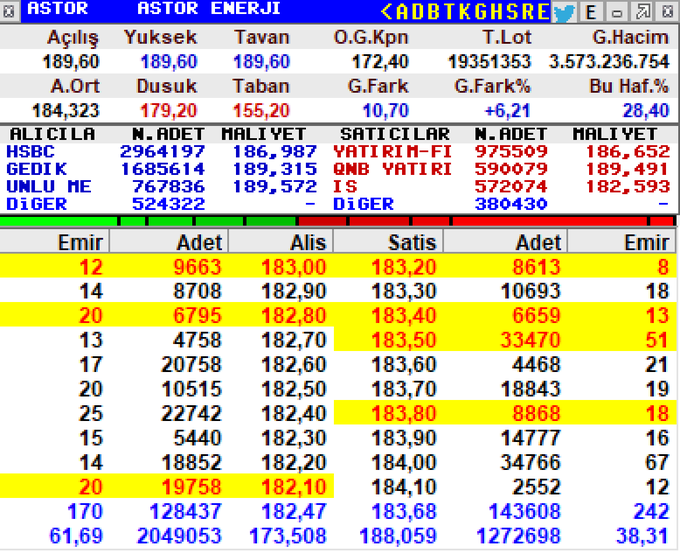
Task: Click the highlighted ask 183,50
Action: tap(404, 340)
